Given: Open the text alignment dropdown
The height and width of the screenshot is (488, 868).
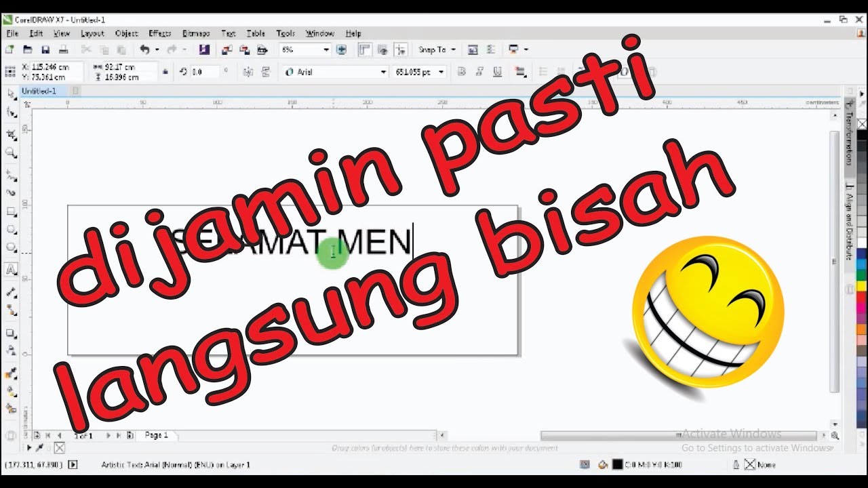Looking at the screenshot, I should click(521, 71).
